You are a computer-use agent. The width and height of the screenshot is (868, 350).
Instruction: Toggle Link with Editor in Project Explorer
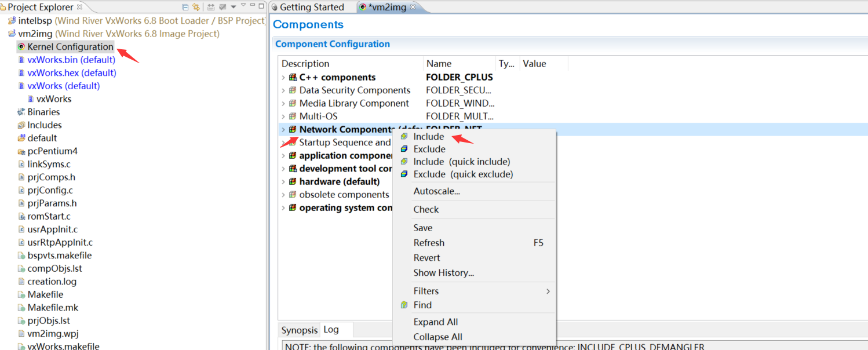point(196,7)
